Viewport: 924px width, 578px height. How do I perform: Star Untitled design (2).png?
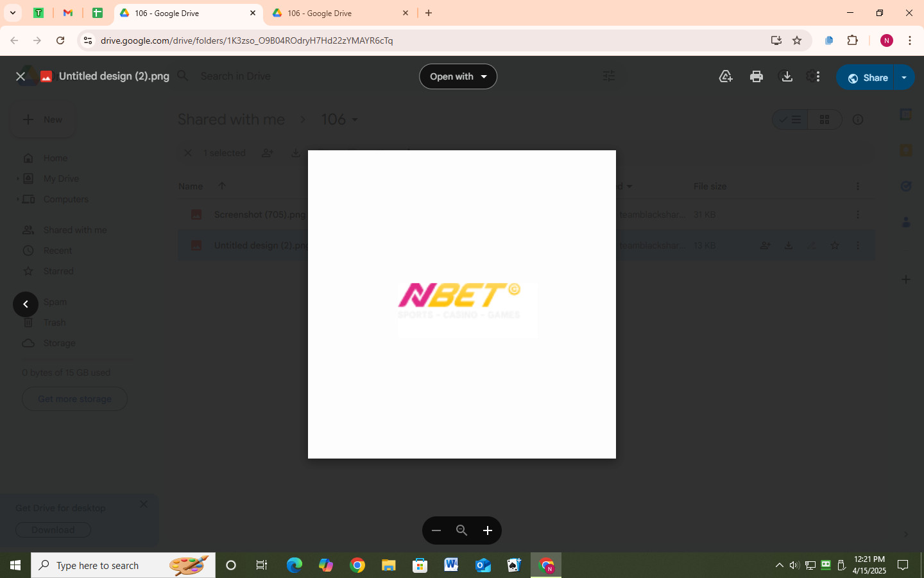point(835,245)
